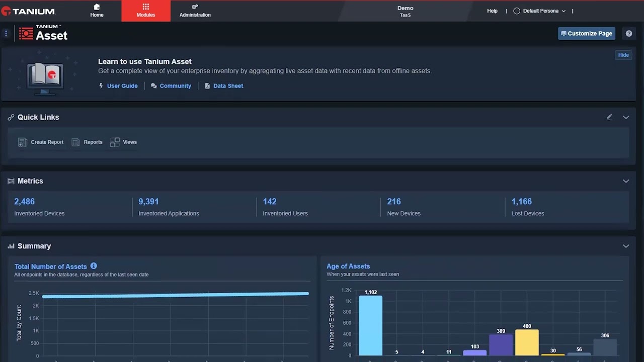Click the document icon before Data Sheet
The height and width of the screenshot is (362, 644).
pos(207,86)
